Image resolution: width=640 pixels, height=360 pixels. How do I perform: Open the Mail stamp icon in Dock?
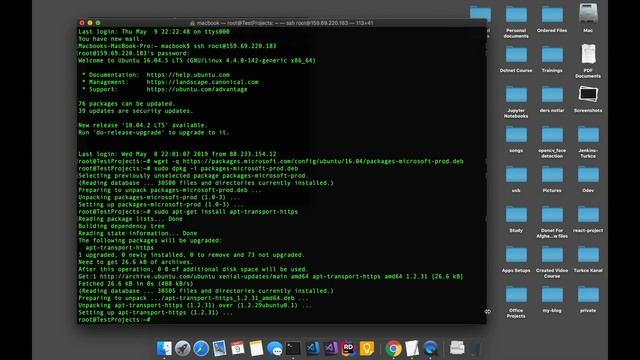coord(219,348)
